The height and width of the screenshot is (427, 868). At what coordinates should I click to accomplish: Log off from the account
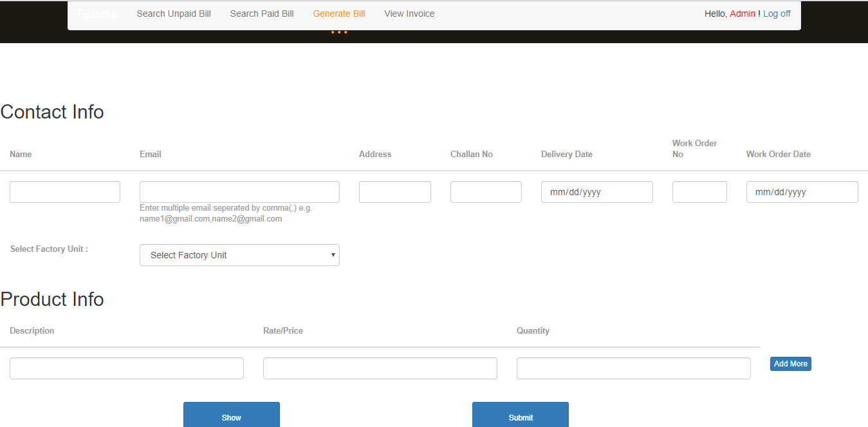click(x=777, y=14)
